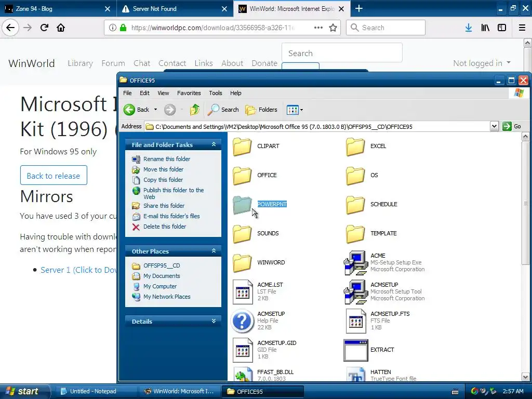Open the Back history dropdown arrow

click(x=156, y=110)
